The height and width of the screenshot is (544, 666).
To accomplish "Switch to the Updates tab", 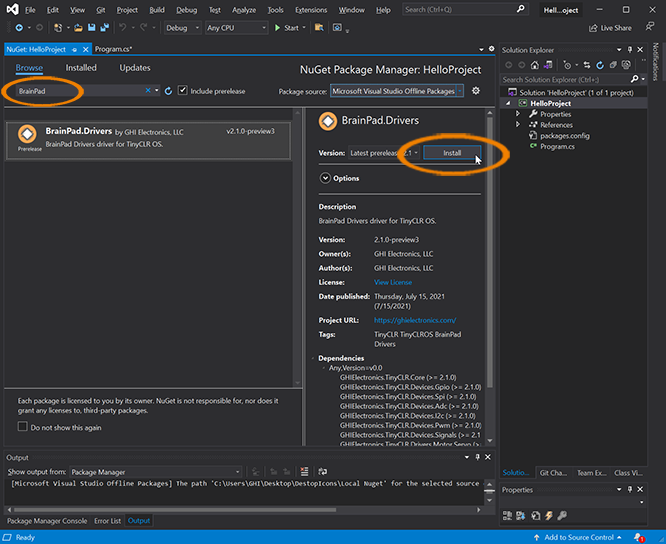I will click(135, 68).
